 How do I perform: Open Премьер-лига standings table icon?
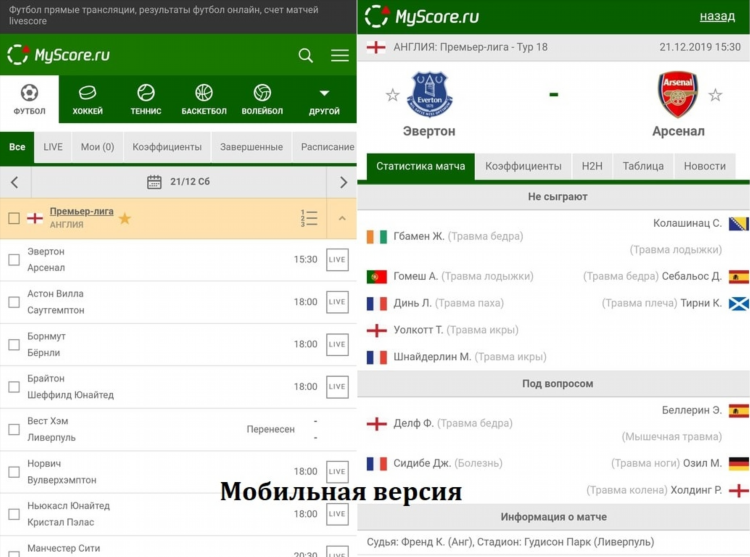309,218
